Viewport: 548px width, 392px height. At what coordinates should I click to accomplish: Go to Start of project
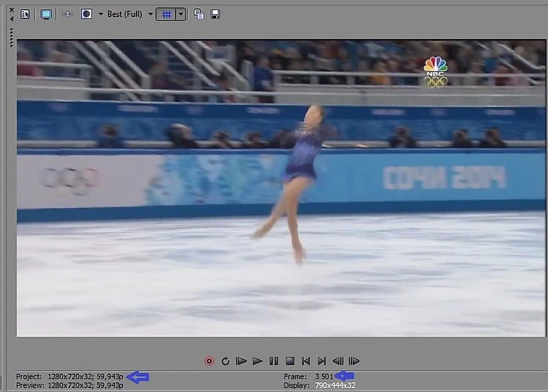306,361
